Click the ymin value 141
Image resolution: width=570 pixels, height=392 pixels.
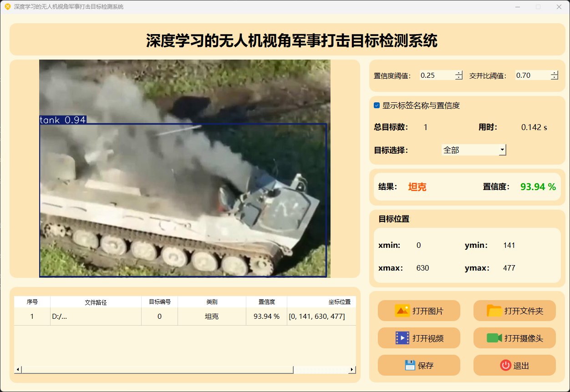coord(509,245)
